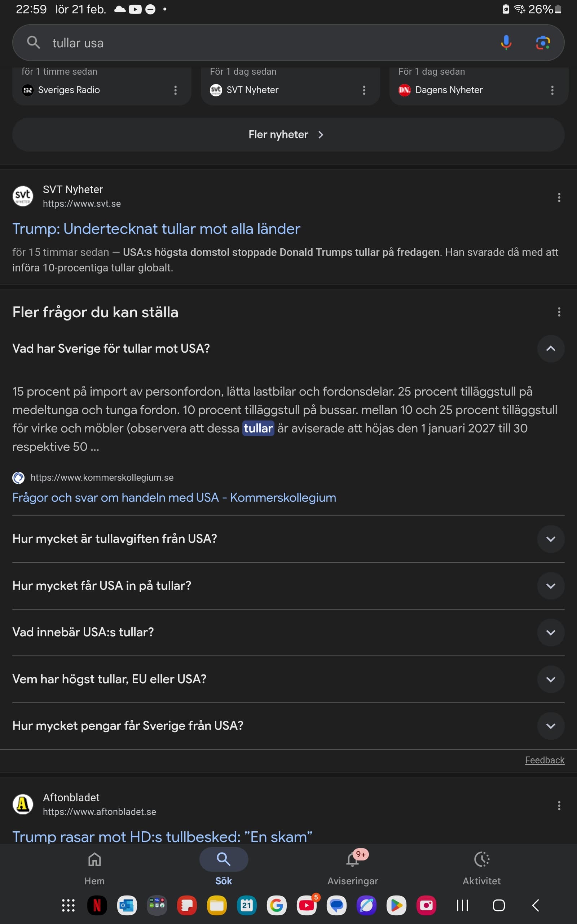Viewport: 577px width, 924px height.
Task: Tap the voice search microphone icon
Action: click(506, 43)
